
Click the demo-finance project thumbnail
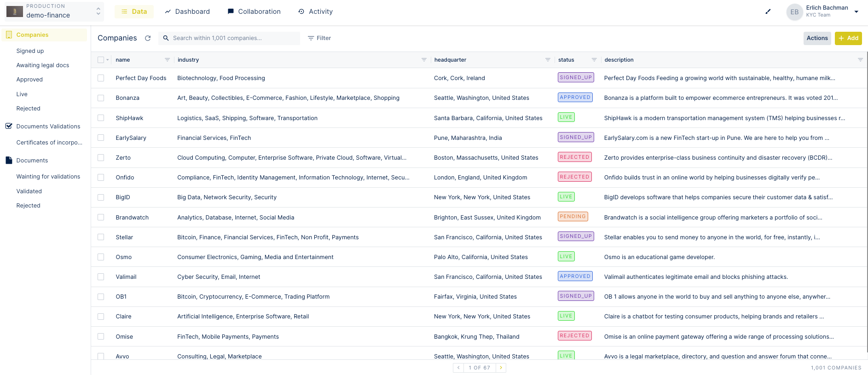[x=15, y=12]
